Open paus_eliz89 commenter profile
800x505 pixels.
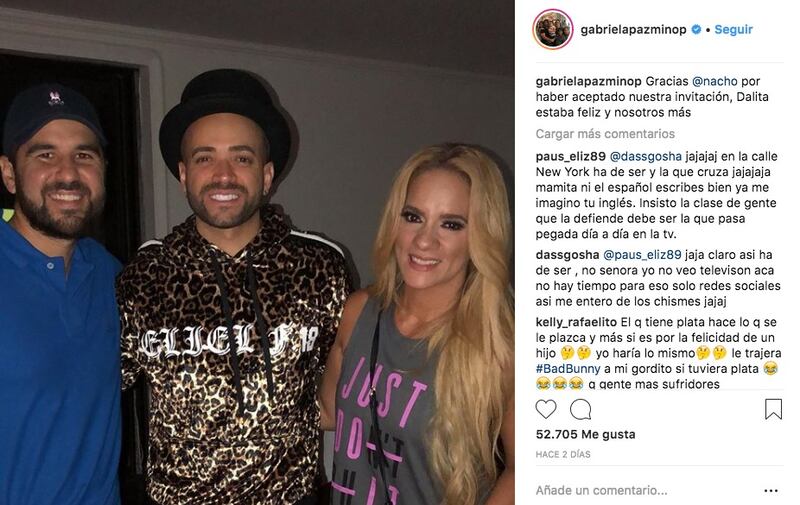[570, 156]
